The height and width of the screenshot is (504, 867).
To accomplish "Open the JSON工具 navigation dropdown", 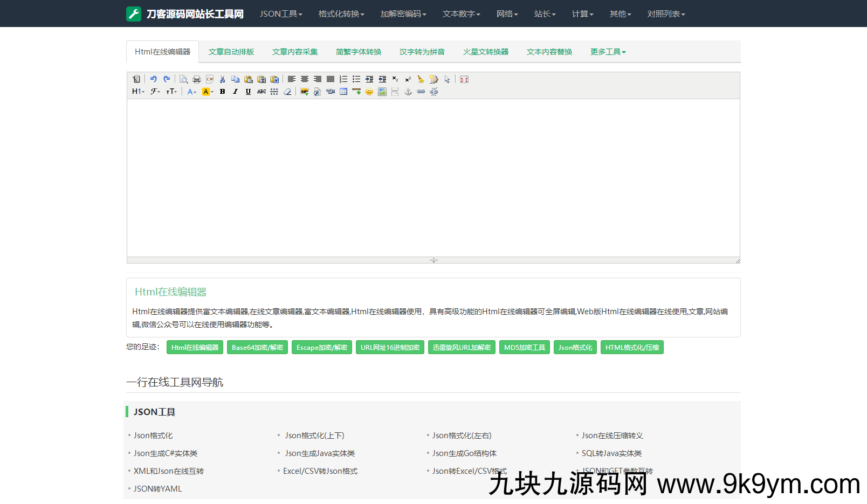I will pos(281,14).
